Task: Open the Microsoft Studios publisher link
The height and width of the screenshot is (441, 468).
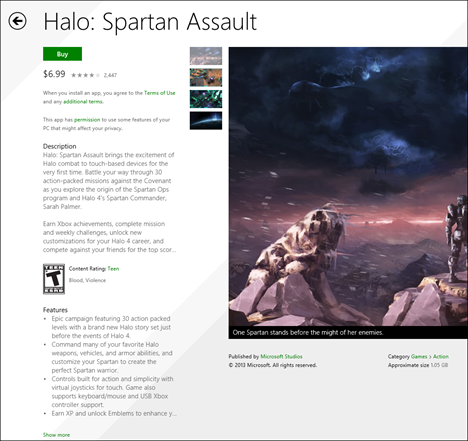Action: pos(281,356)
